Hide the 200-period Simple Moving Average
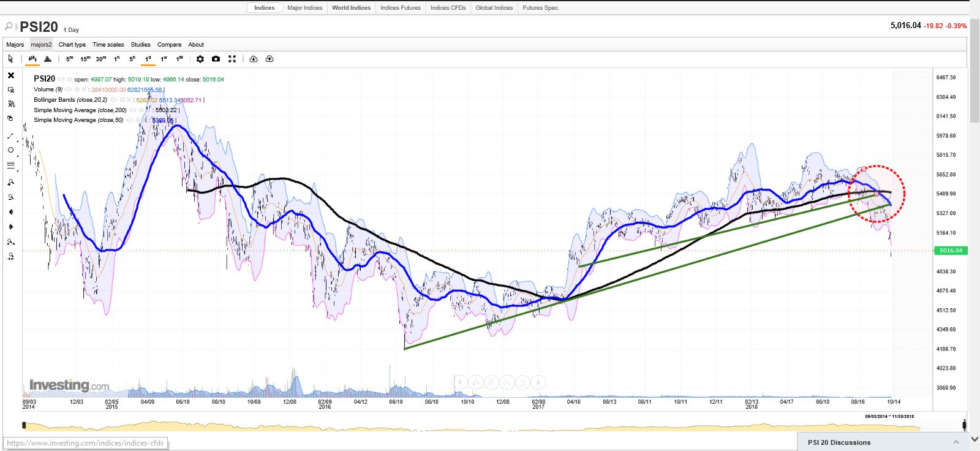Viewport: 980px width, 451px height. [133, 110]
